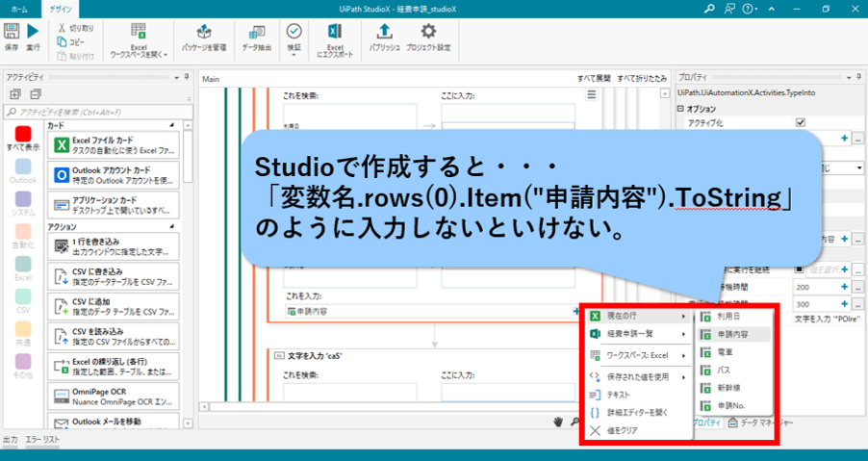
Task: Cut selection with 切り取り
Action: pyautogui.click(x=76, y=28)
